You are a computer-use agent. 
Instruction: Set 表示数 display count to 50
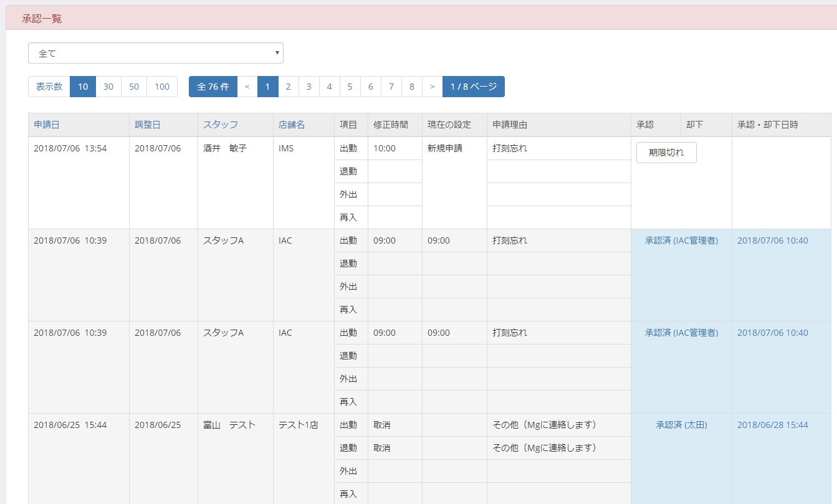pos(133,87)
